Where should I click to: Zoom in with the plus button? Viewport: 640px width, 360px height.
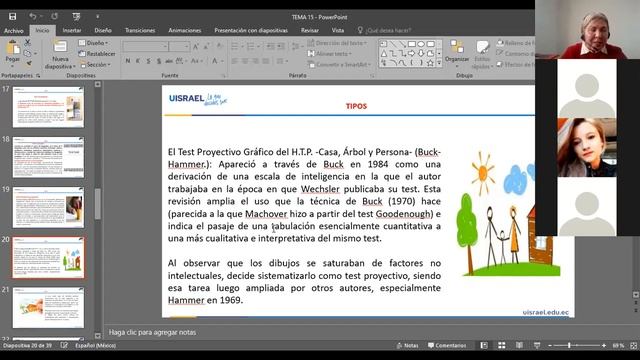click(x=604, y=345)
